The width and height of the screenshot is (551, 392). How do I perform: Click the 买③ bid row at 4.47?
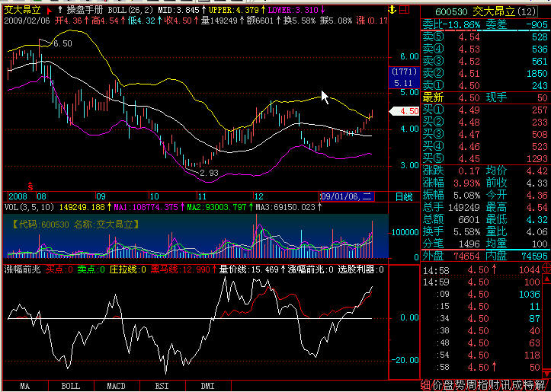click(x=485, y=134)
